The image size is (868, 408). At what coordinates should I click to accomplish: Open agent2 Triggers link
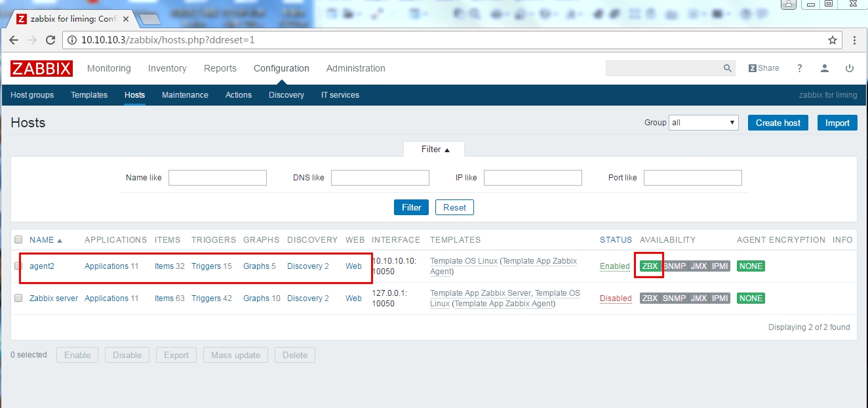click(x=206, y=266)
